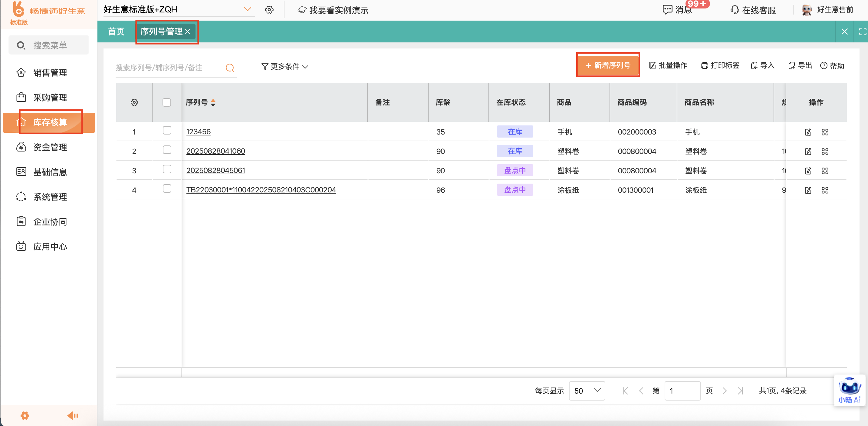Open column settings gear in table header
Image resolution: width=868 pixels, height=426 pixels.
coord(134,102)
